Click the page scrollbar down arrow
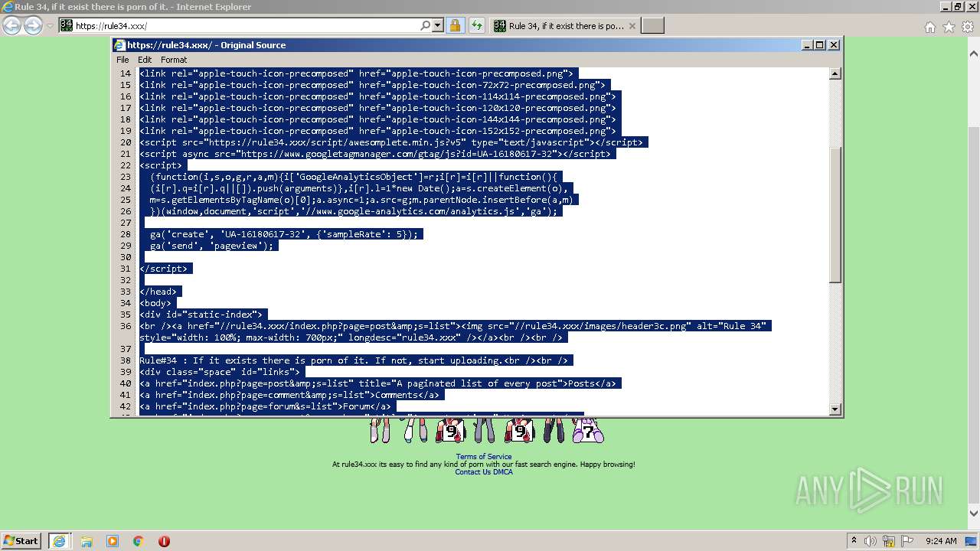The width and height of the screenshot is (980, 551). (974, 514)
